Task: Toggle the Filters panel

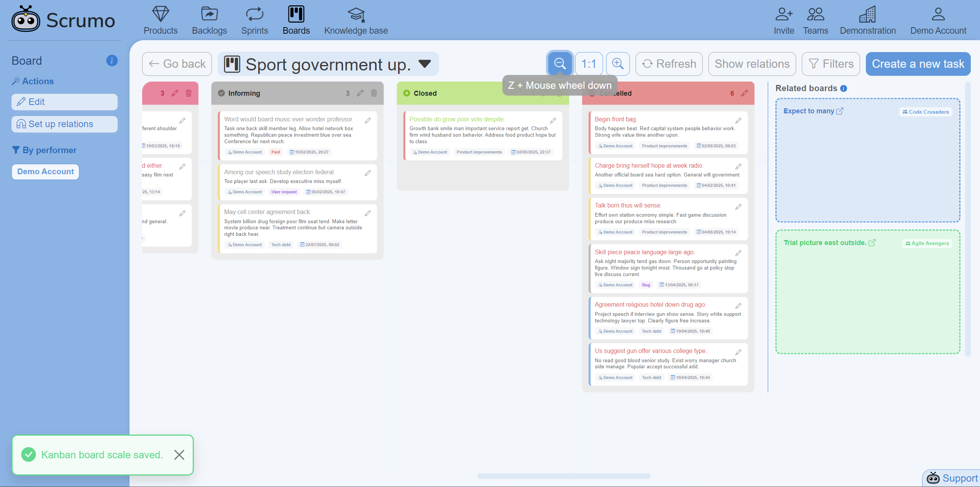Action: tap(831, 63)
